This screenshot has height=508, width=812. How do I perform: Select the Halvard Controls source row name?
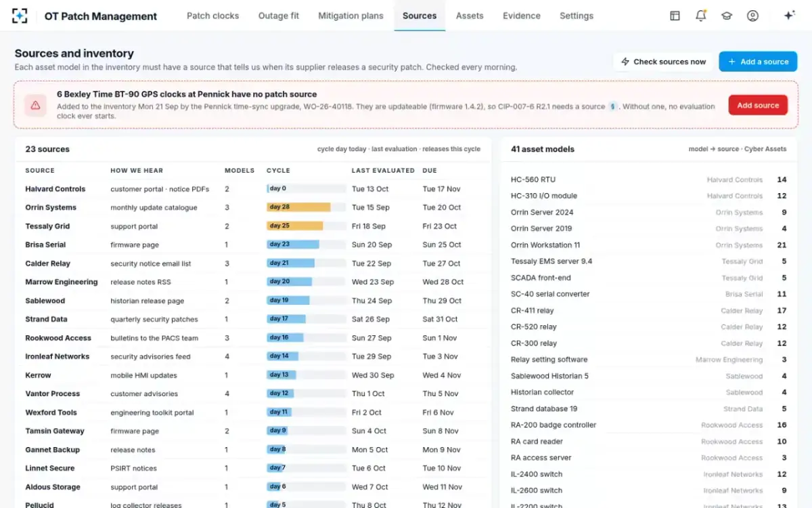pos(55,189)
